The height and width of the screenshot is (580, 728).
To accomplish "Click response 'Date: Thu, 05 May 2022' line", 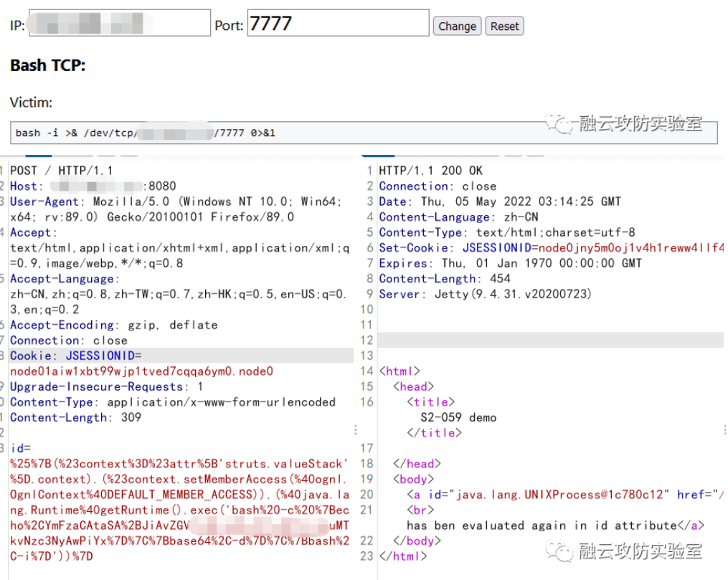I will (500, 202).
